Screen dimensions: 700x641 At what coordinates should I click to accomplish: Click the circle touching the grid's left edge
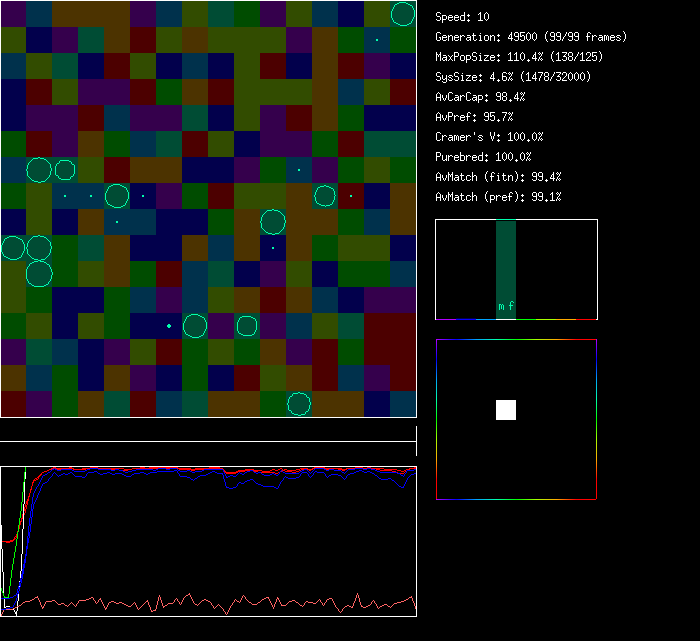[13, 248]
